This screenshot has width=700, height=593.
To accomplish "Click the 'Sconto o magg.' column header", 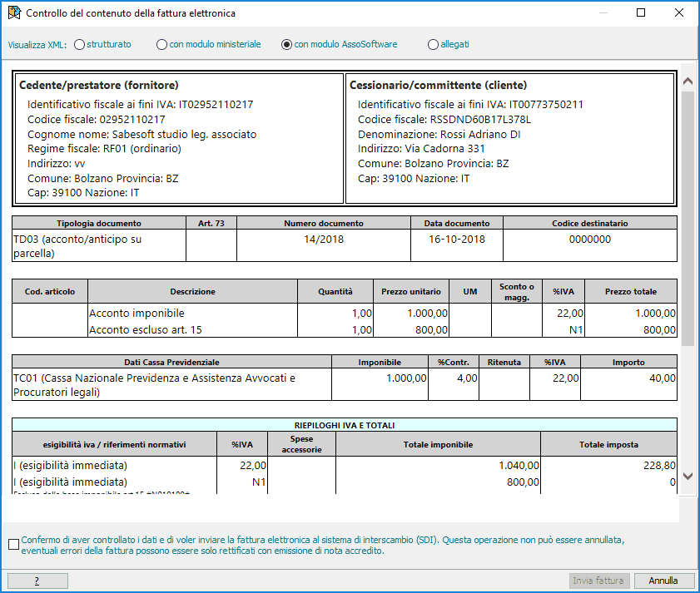I will point(517,291).
